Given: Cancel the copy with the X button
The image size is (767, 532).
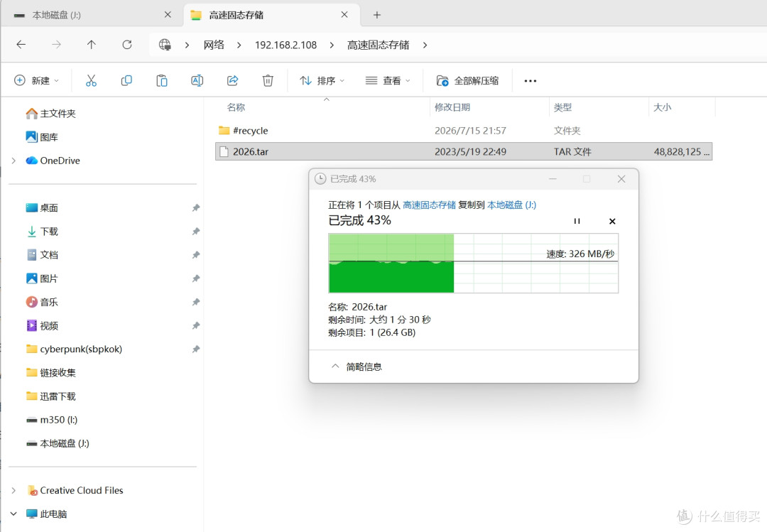Looking at the screenshot, I should [612, 221].
